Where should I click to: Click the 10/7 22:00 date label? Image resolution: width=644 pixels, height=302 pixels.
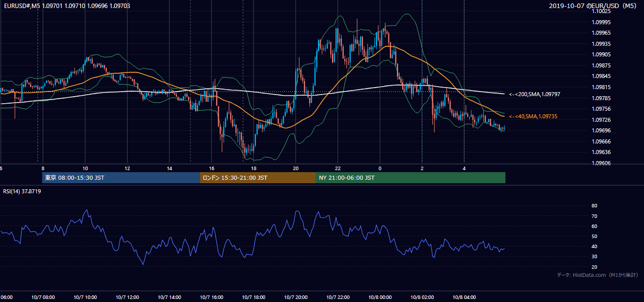coord(338,297)
